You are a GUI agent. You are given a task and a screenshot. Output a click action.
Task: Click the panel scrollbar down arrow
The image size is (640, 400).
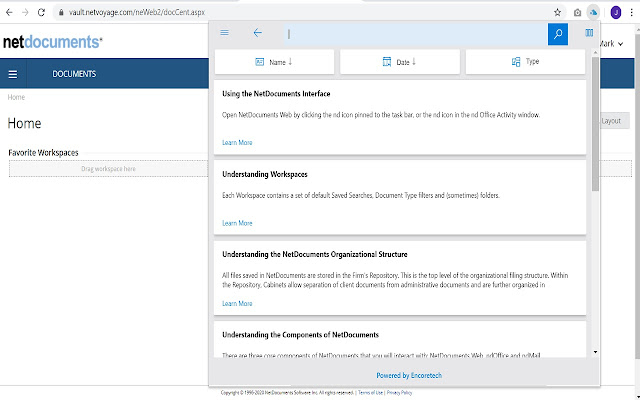(x=595, y=352)
